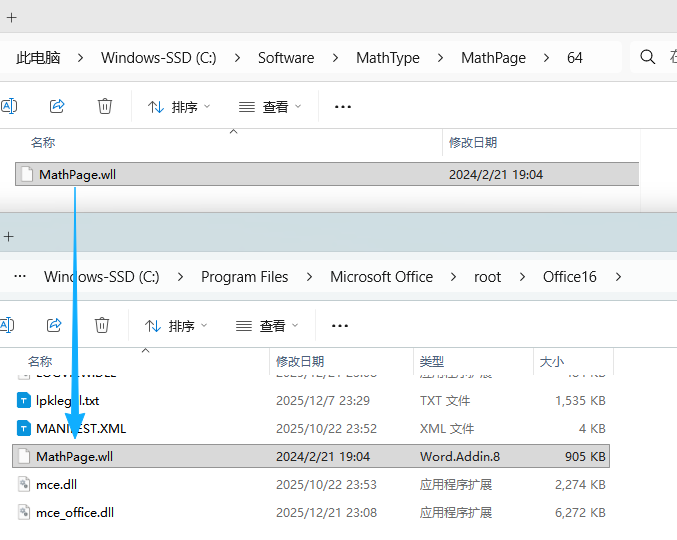
Task: Click 1,535 KB size cell
Action: (x=580, y=401)
